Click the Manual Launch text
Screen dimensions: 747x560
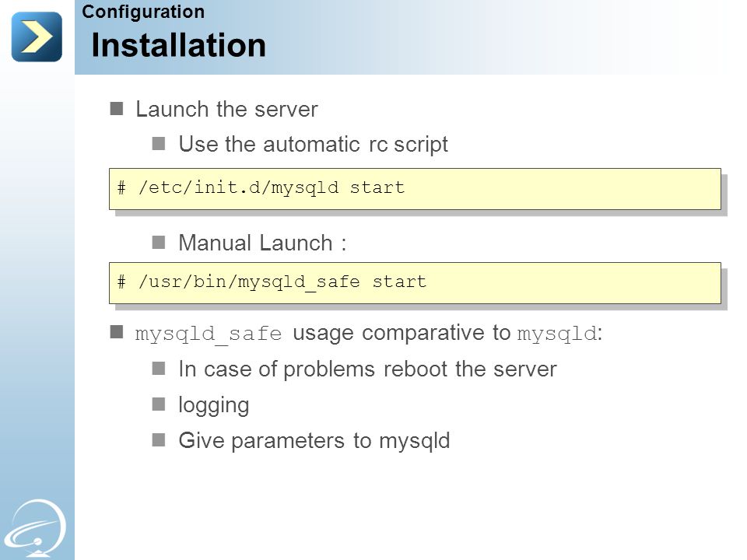coord(262,243)
